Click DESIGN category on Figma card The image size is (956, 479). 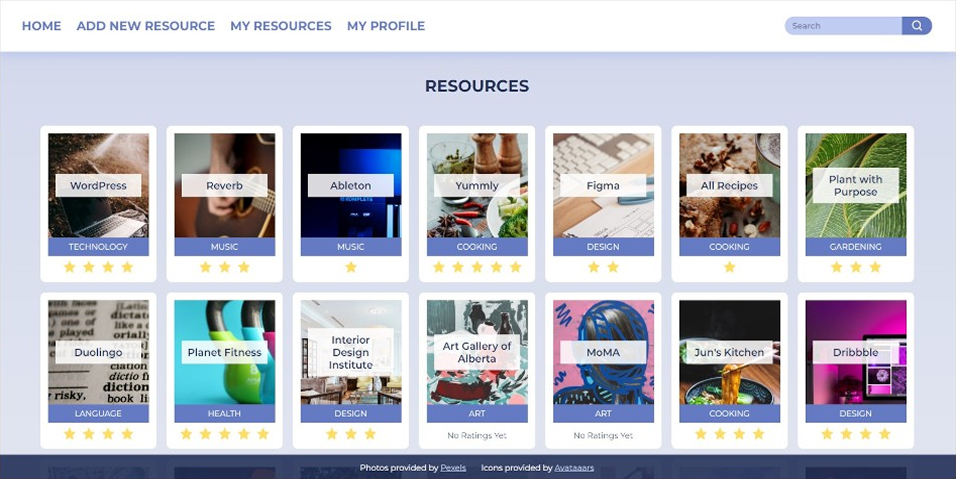click(603, 247)
